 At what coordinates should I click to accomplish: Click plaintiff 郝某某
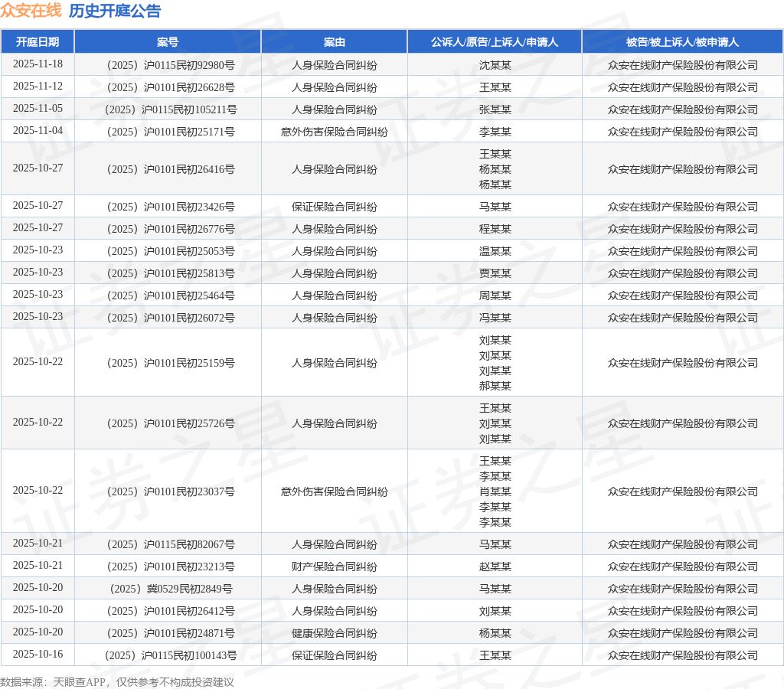(x=495, y=386)
